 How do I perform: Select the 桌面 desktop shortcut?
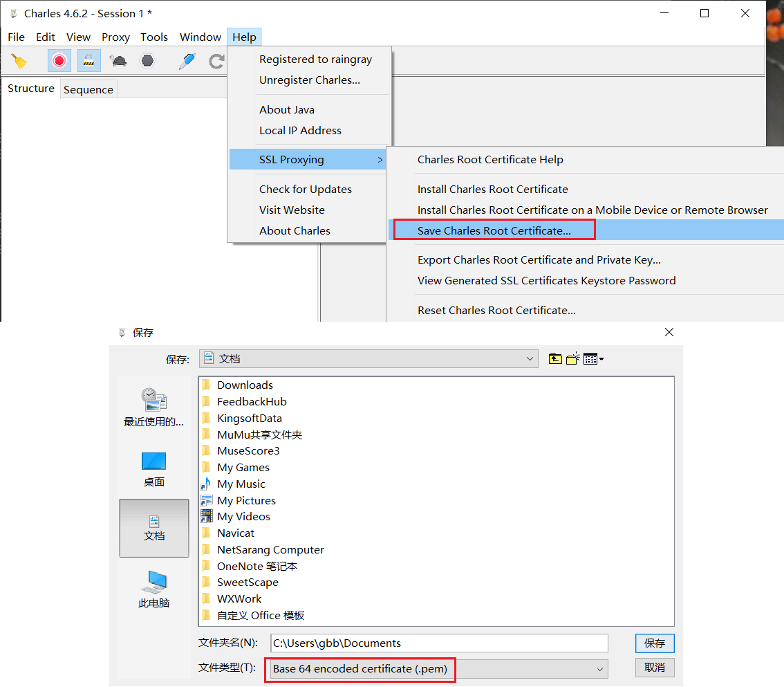tap(153, 469)
